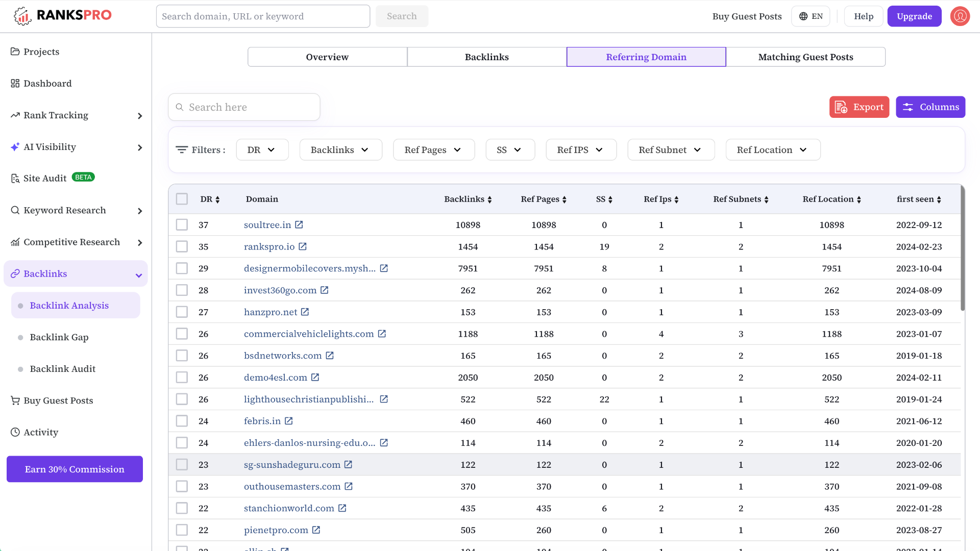
Task: Open external link icon for rankspro.io
Action: (x=303, y=246)
